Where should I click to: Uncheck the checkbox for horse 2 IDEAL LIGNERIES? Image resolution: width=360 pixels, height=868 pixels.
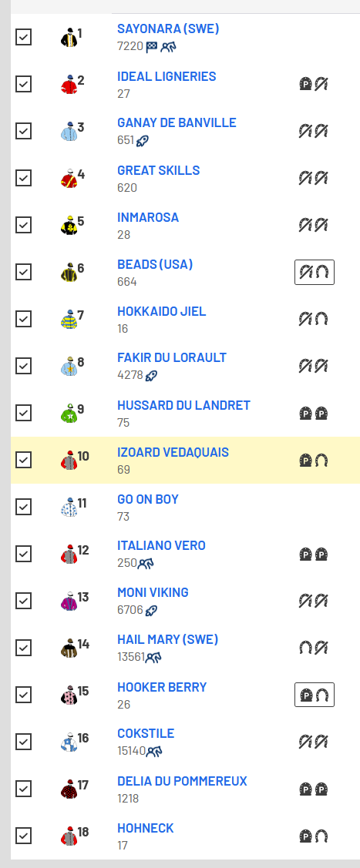[23, 84]
